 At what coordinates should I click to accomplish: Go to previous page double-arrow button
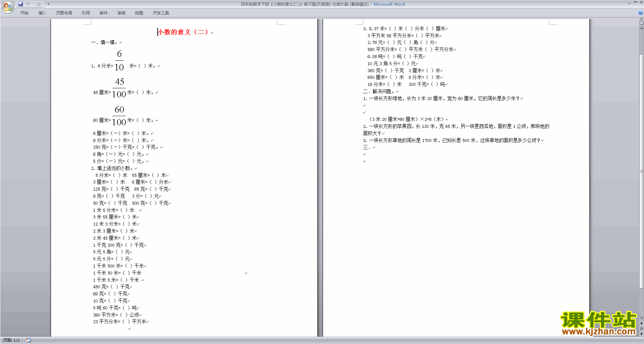click(641, 324)
